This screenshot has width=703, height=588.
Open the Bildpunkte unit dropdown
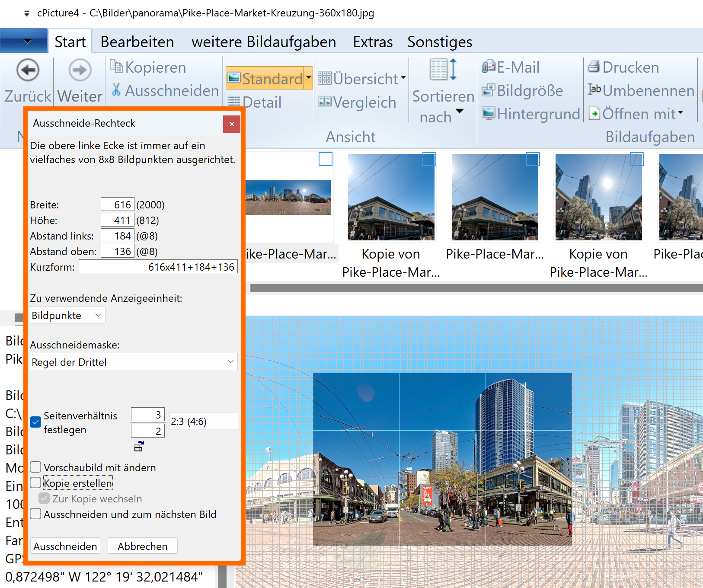click(x=67, y=316)
